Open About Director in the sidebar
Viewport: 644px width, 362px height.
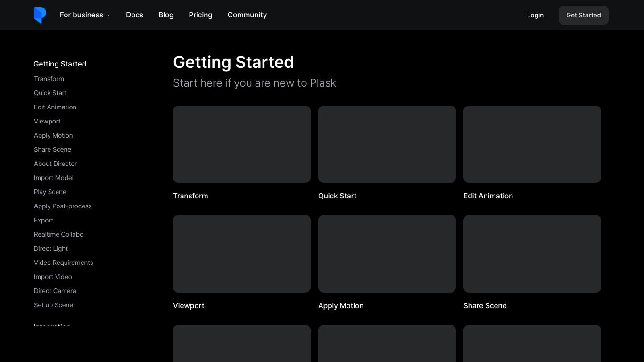pyautogui.click(x=55, y=164)
